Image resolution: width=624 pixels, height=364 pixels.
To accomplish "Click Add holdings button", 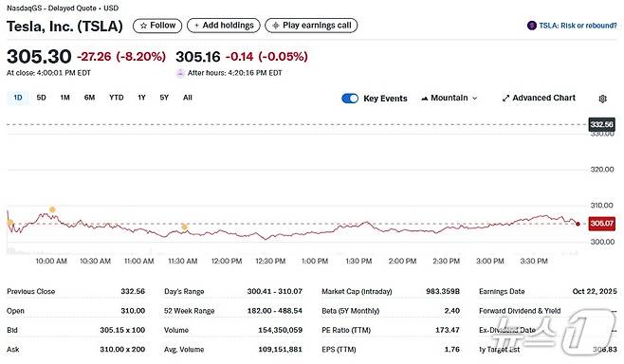I will [x=223, y=26].
